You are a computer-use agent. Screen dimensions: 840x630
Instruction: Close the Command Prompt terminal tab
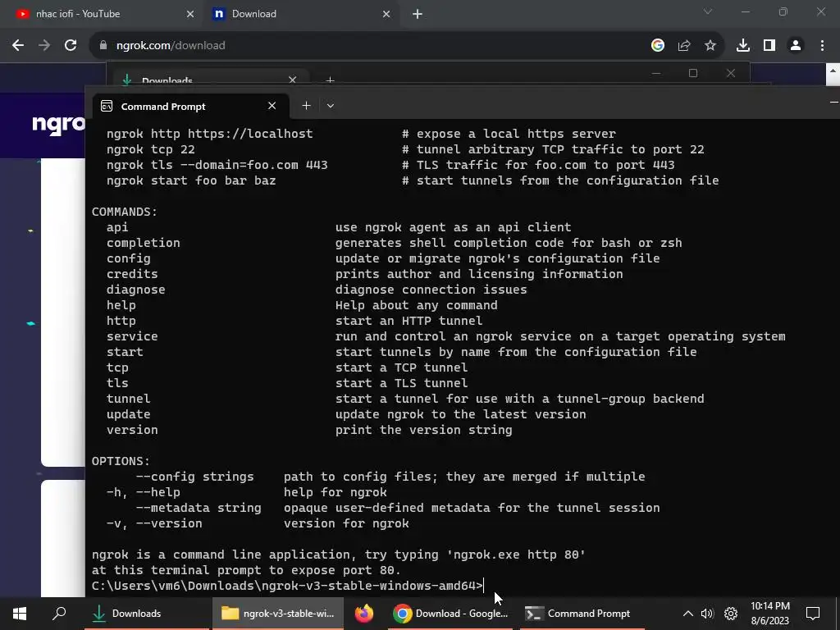[272, 106]
